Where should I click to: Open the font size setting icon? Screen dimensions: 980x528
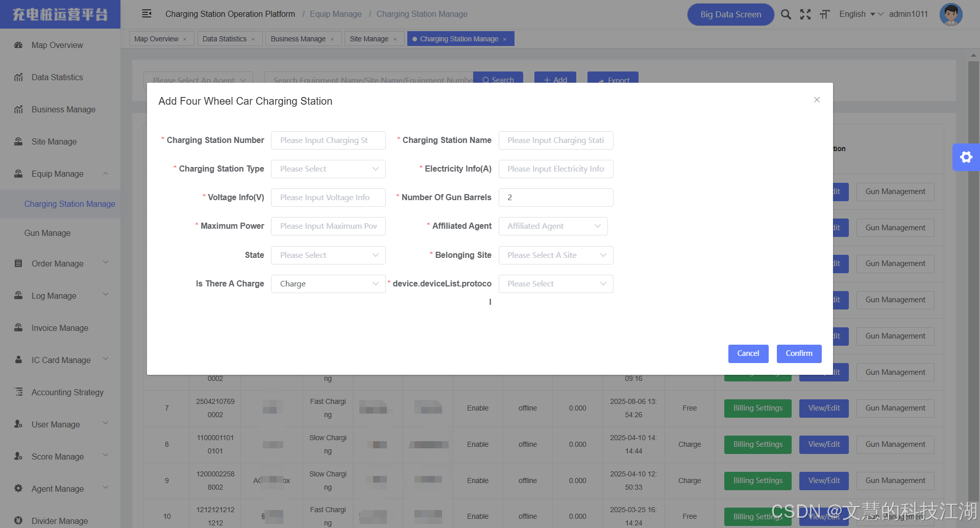tap(825, 14)
